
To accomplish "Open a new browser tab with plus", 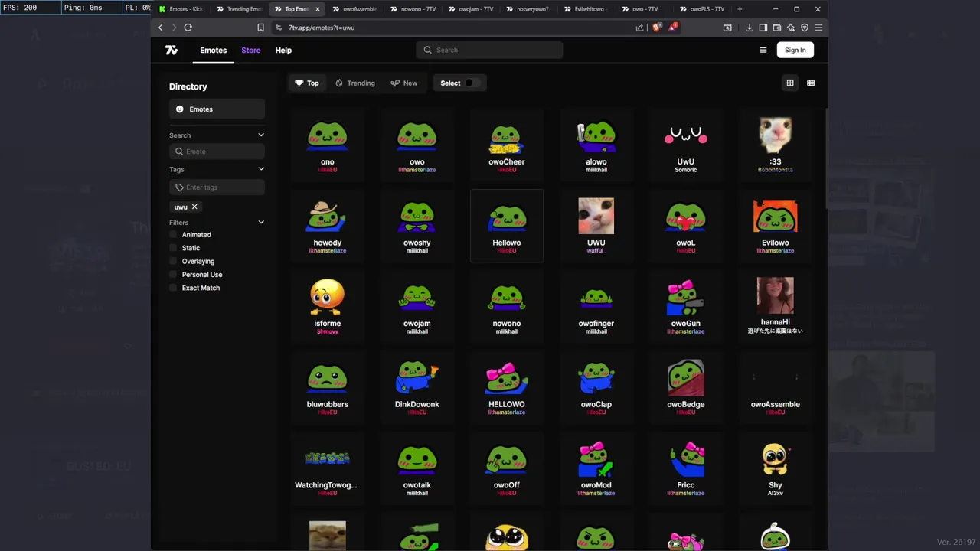I will (x=740, y=9).
